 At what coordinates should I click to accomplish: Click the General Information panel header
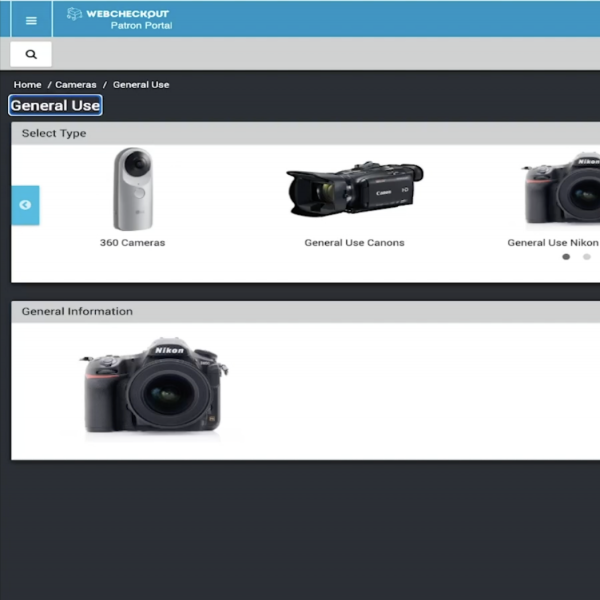[305, 311]
